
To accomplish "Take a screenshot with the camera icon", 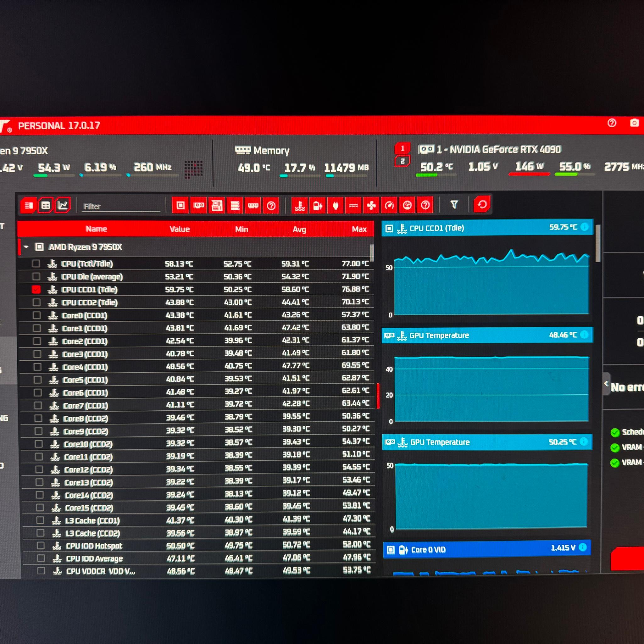I will [x=634, y=123].
